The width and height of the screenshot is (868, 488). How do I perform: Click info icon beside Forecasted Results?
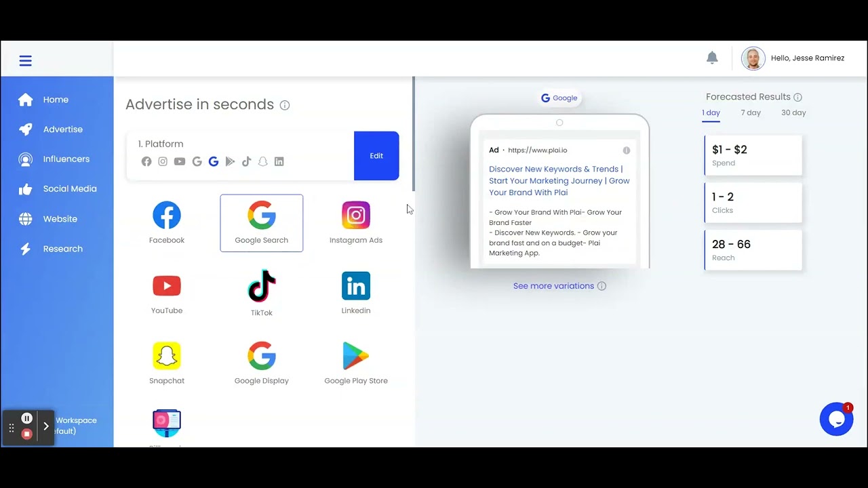(797, 98)
